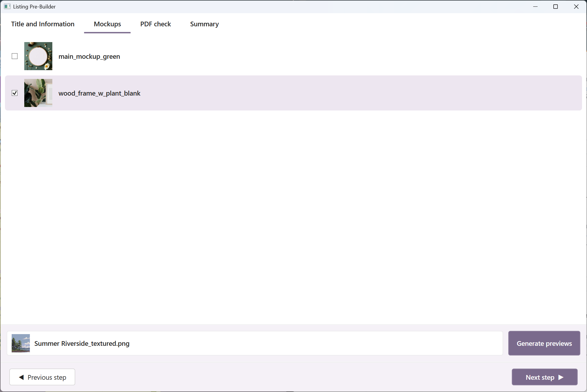Viewport: 587px width, 392px height.
Task: Click the main_mockup_green label text
Action: coord(89,56)
